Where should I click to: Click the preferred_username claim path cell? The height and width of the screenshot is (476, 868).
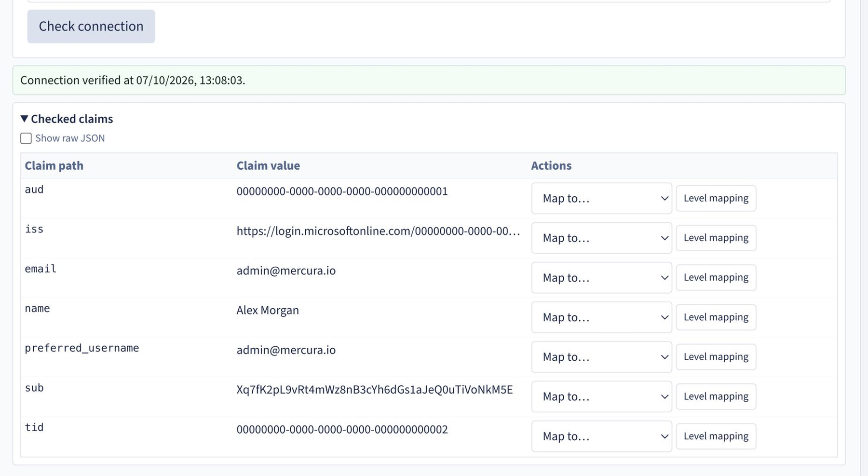pyautogui.click(x=82, y=348)
